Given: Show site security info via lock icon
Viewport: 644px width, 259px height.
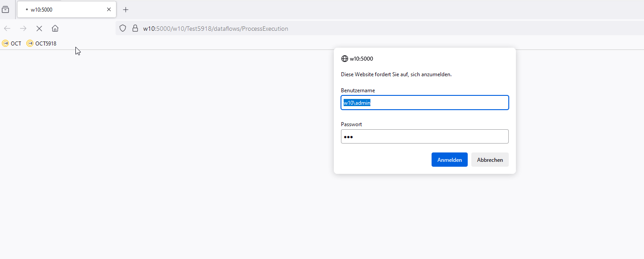Looking at the screenshot, I should pos(135,29).
